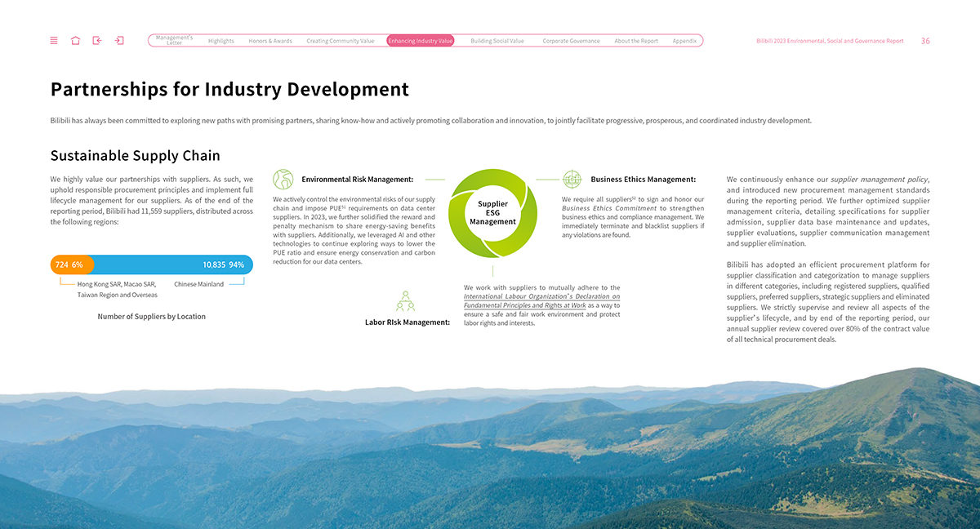Open the Honors & Awards tab
The height and width of the screenshot is (529, 980).
coord(270,41)
